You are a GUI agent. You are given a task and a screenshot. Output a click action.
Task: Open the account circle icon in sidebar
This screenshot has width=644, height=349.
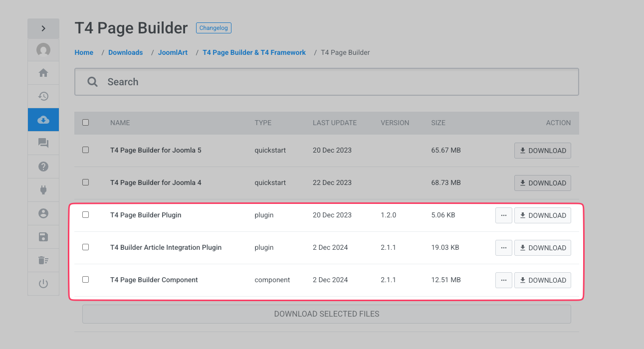click(43, 213)
